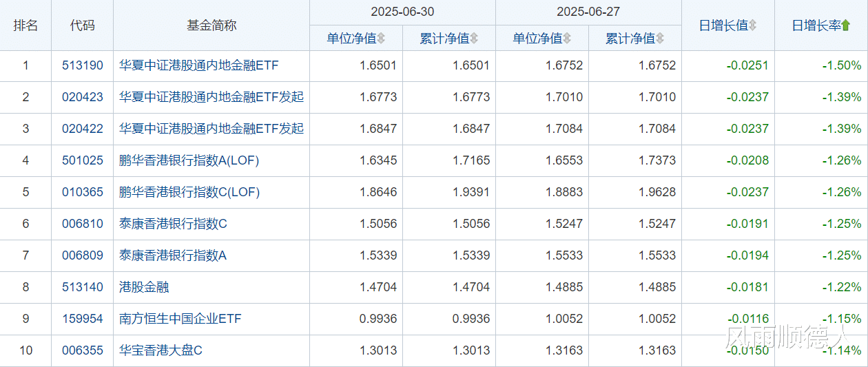Click rank number 1 cell
The width and height of the screenshot is (868, 367).
pos(25,66)
